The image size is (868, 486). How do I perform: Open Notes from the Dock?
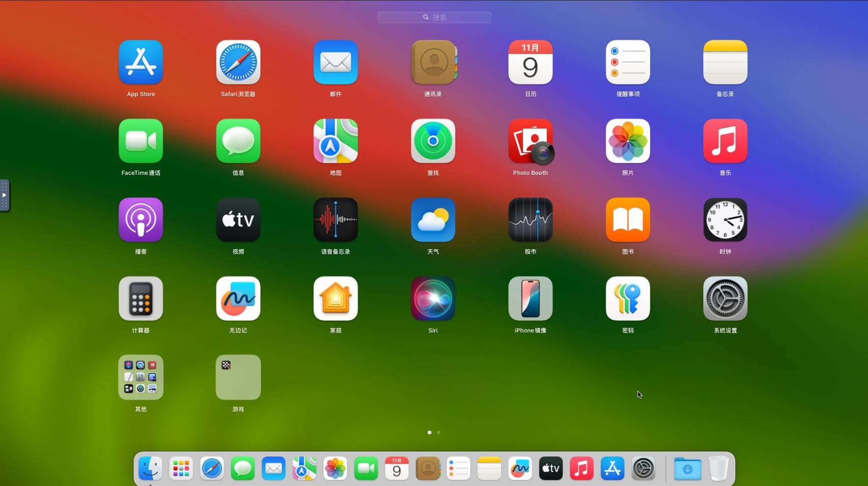(x=489, y=468)
